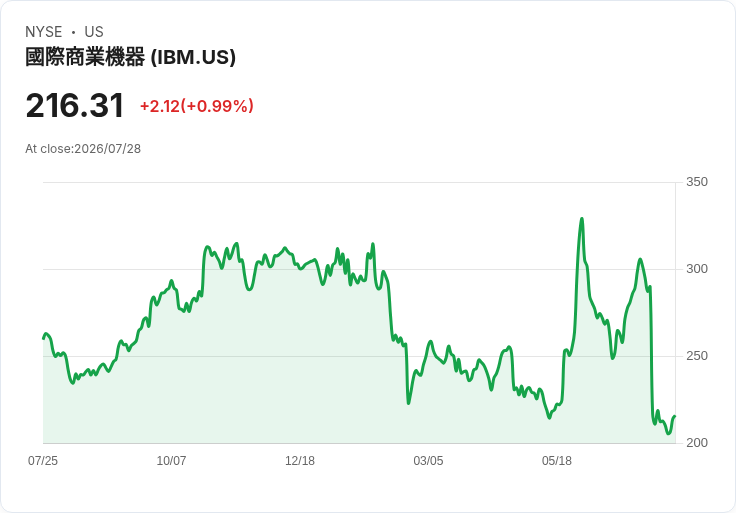Click the IBM.US stock title
The height and width of the screenshot is (513, 736).
tap(130, 57)
